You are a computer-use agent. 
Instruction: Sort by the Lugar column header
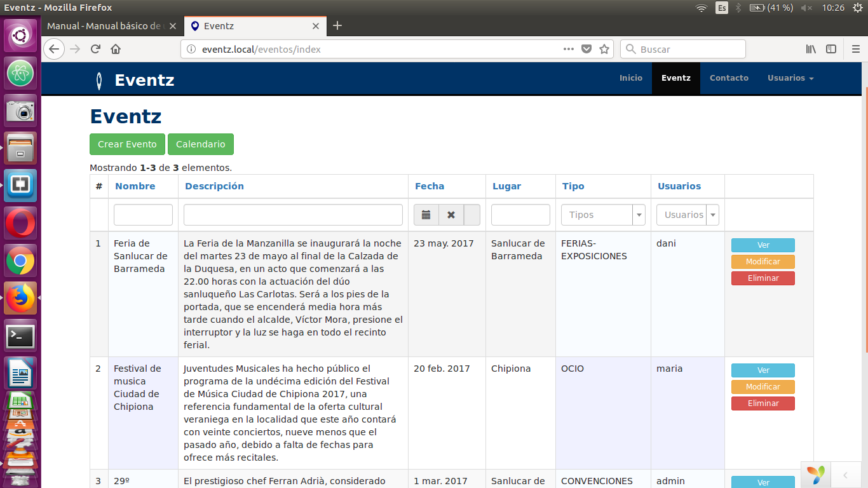506,186
